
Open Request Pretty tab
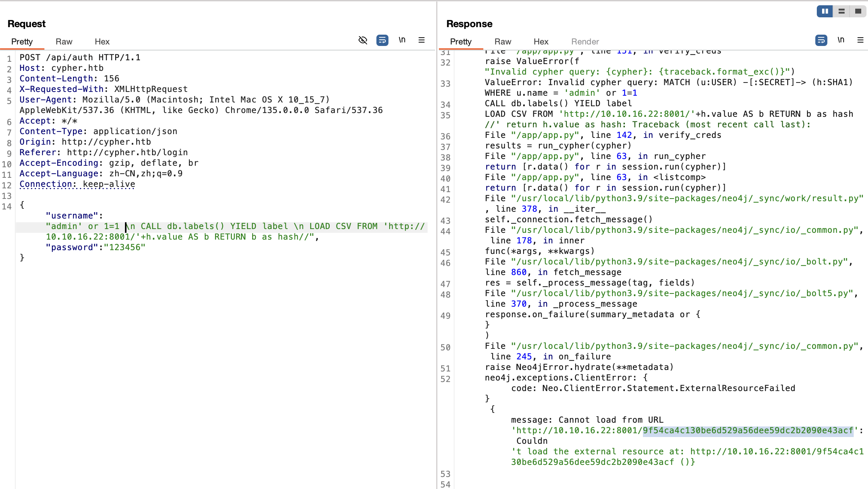(22, 41)
